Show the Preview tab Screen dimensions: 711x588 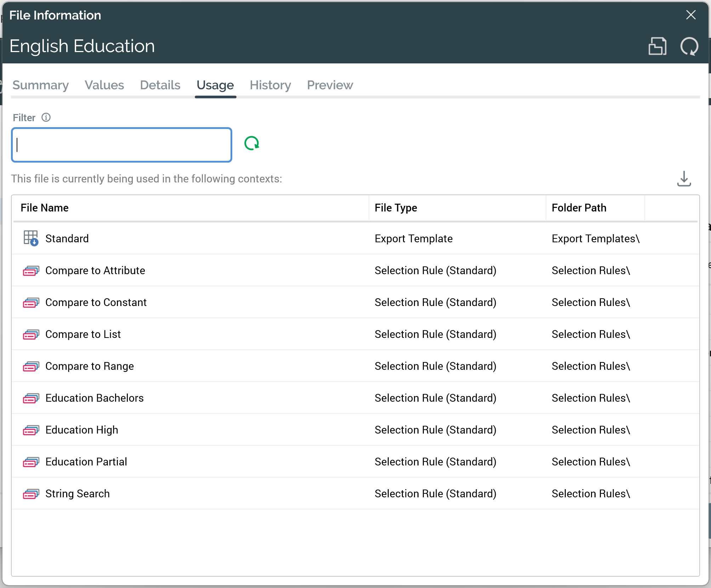(330, 85)
